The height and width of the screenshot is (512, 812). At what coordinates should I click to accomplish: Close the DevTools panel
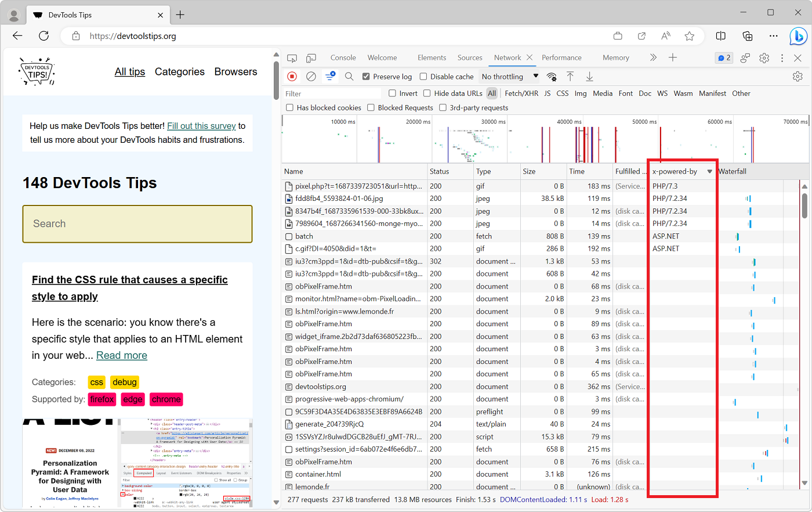[x=798, y=58]
